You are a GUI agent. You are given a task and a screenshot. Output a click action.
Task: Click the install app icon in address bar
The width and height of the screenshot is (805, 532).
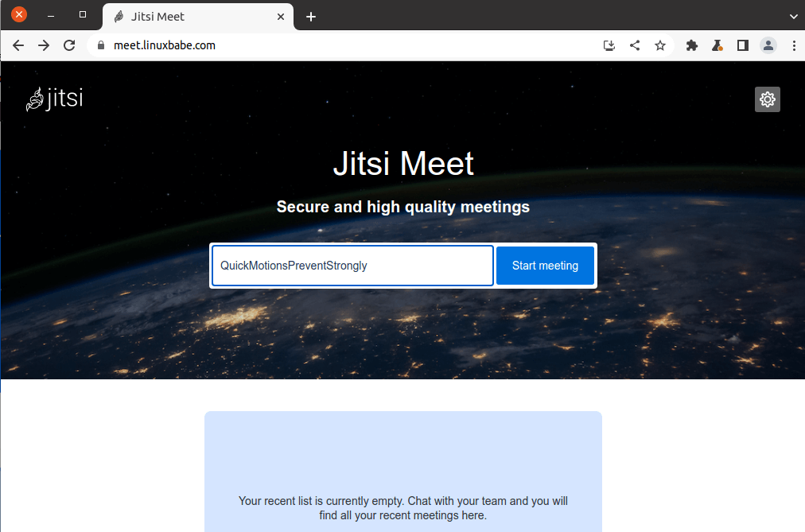pyautogui.click(x=609, y=45)
